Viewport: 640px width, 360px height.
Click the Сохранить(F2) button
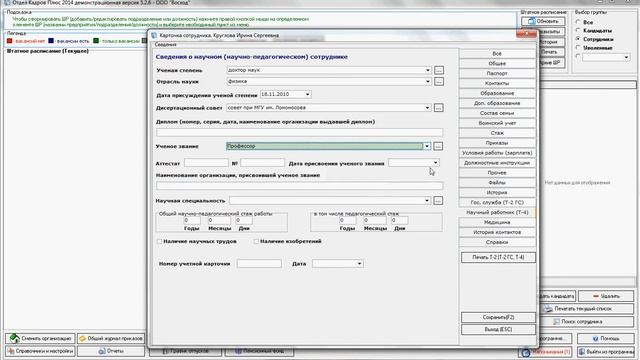tap(498, 317)
